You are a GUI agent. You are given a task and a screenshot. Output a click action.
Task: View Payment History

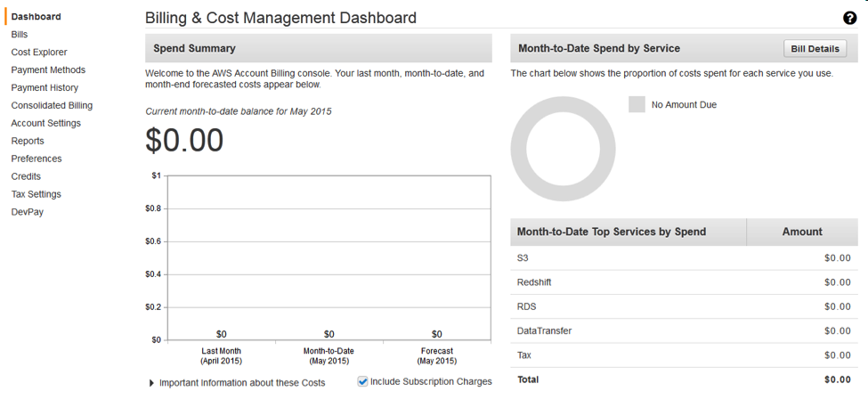pyautogui.click(x=45, y=87)
